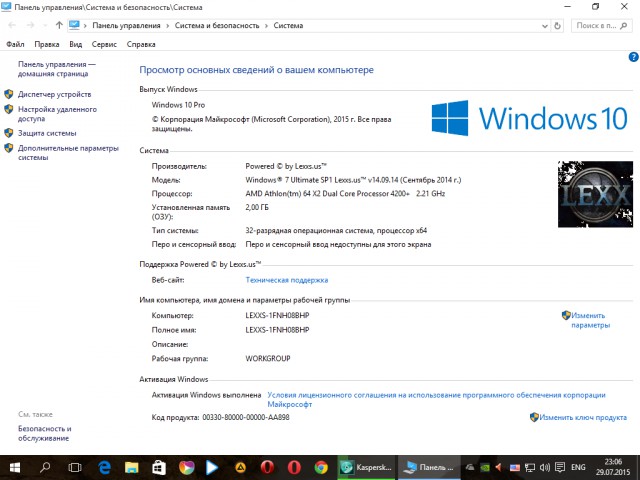Click the ENG language indicator

point(578,467)
